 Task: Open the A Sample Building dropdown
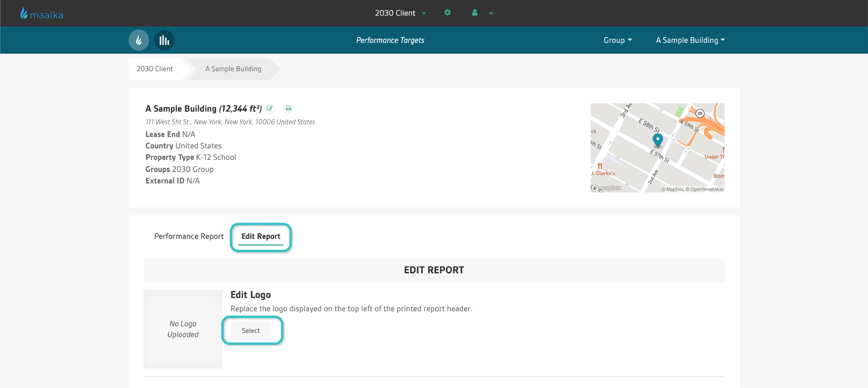[x=690, y=40]
